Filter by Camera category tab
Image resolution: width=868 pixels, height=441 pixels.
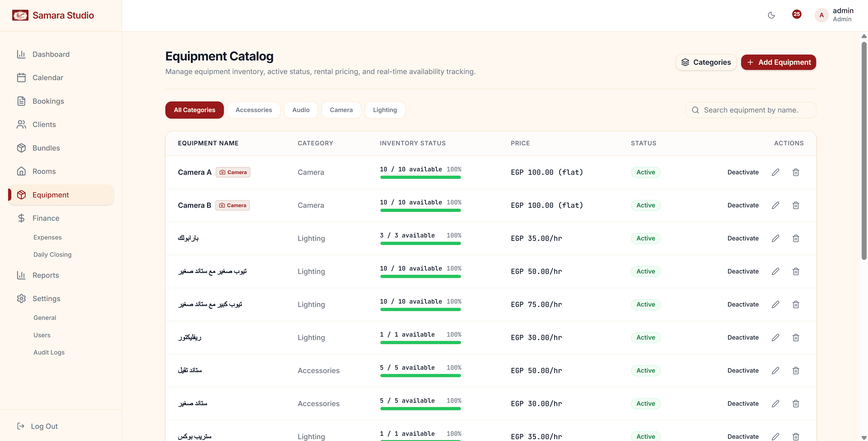point(341,110)
